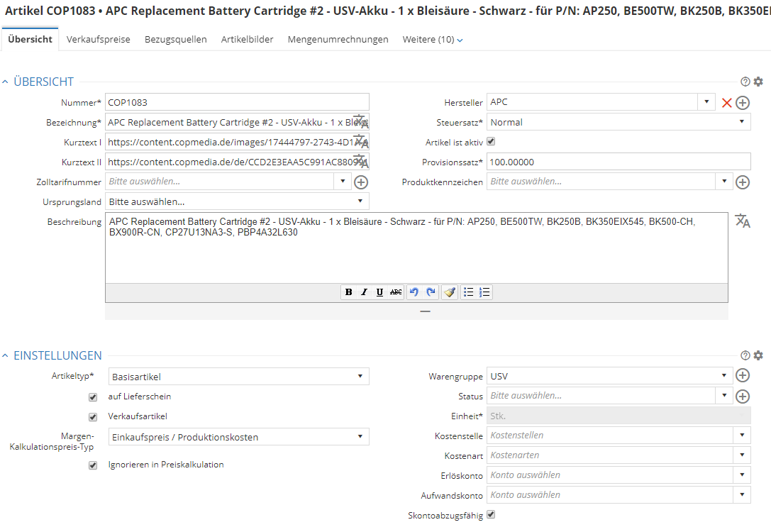Toggle the Skontoabzugsfähig checkbox
The height and width of the screenshot is (532, 771).
point(491,515)
